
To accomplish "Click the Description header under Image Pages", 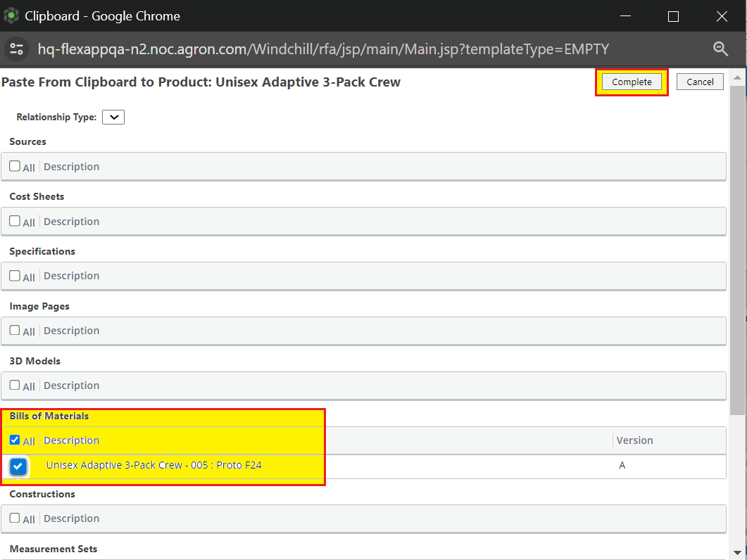I will pyautogui.click(x=71, y=331).
